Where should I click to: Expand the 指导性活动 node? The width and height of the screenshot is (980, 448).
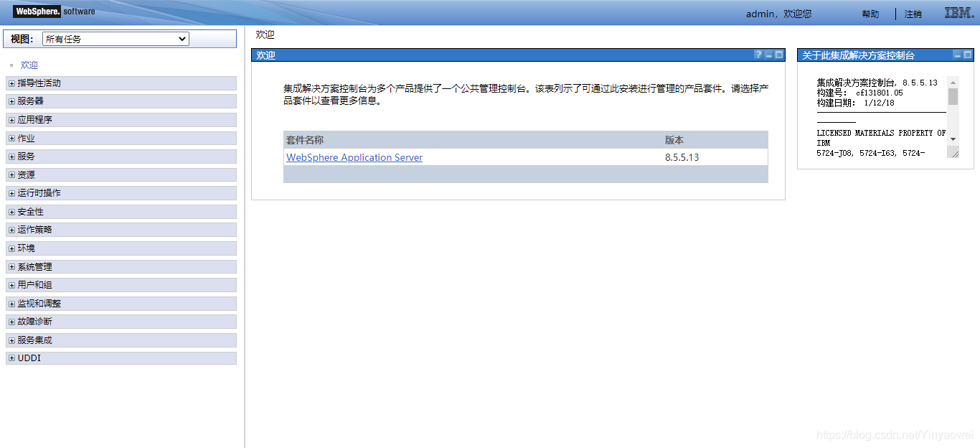click(11, 83)
